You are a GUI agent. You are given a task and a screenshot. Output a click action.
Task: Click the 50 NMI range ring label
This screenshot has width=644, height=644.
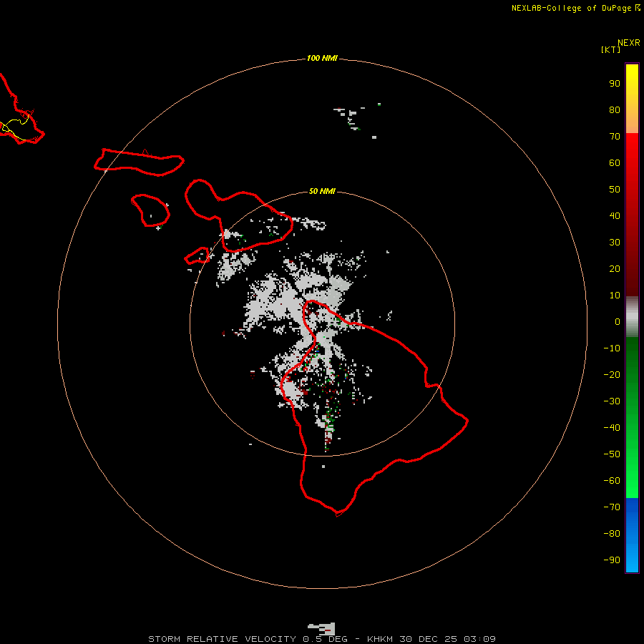[322, 191]
